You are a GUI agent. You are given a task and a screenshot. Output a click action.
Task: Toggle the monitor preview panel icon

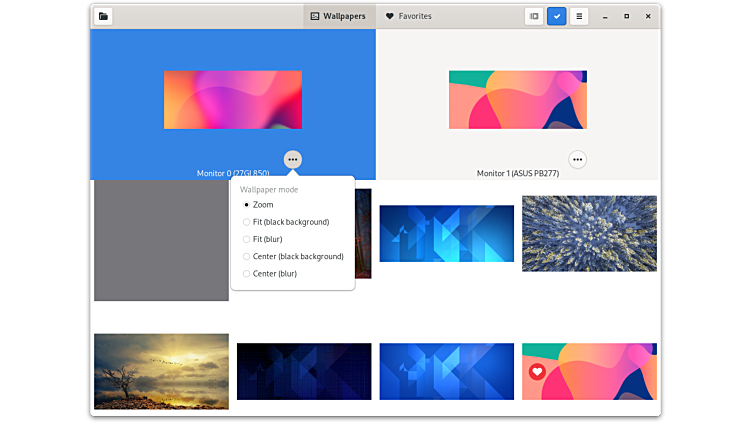pos(535,16)
